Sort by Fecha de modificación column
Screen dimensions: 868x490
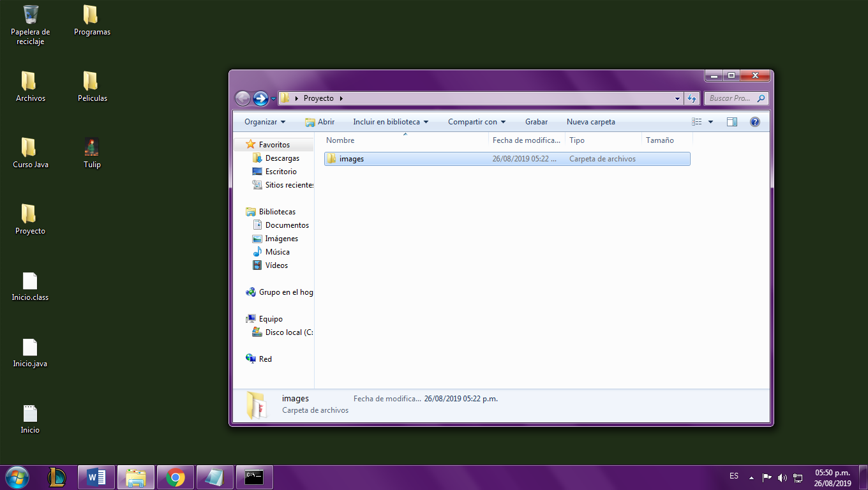tap(527, 140)
